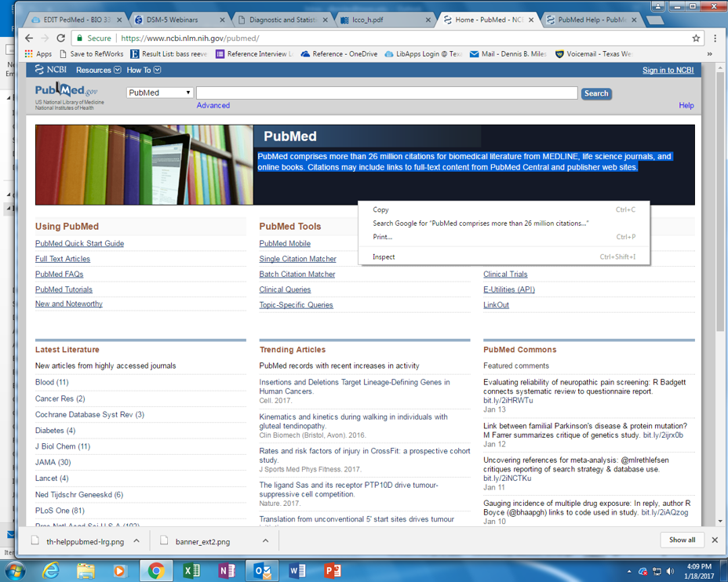Open Single Citation Matcher link

point(297,259)
